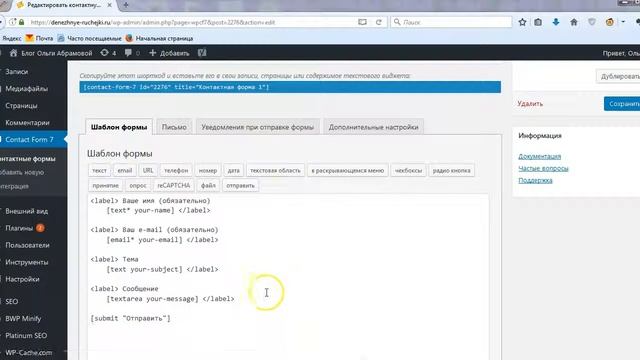Insert чекбоксы tag button
Screen dimensions: 640x360
(x=408, y=171)
